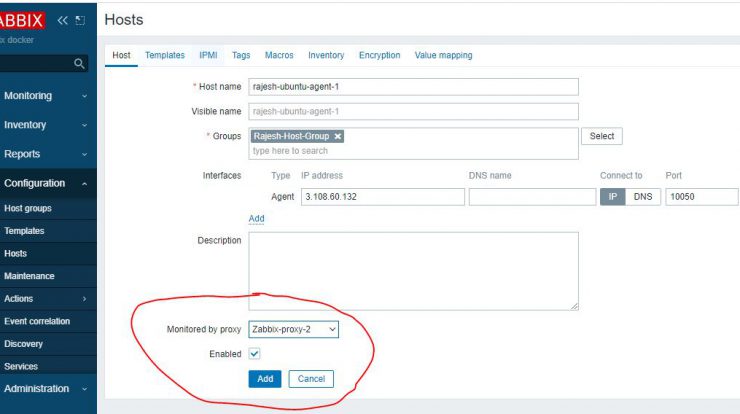
Task: Click the description resize handle
Action: pyautogui.click(x=574, y=306)
